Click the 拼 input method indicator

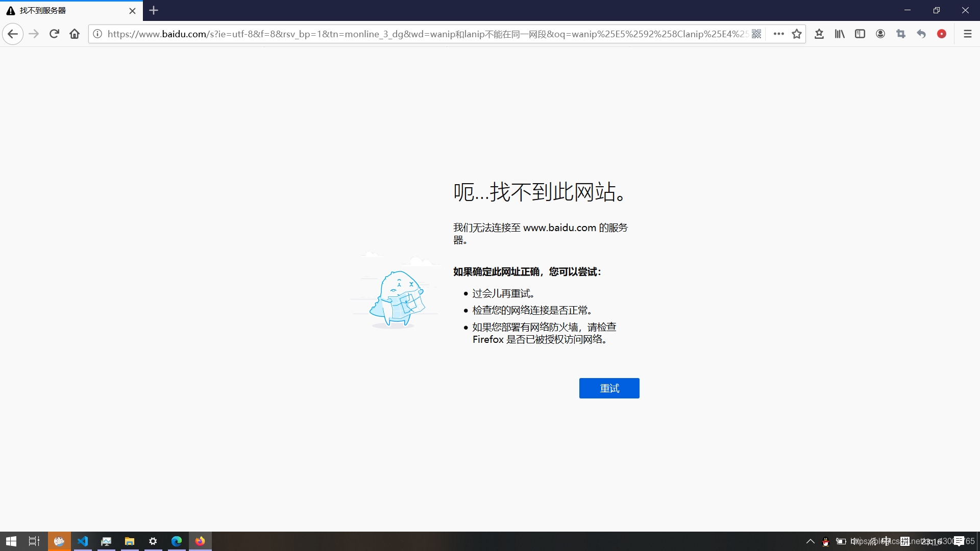(x=905, y=541)
